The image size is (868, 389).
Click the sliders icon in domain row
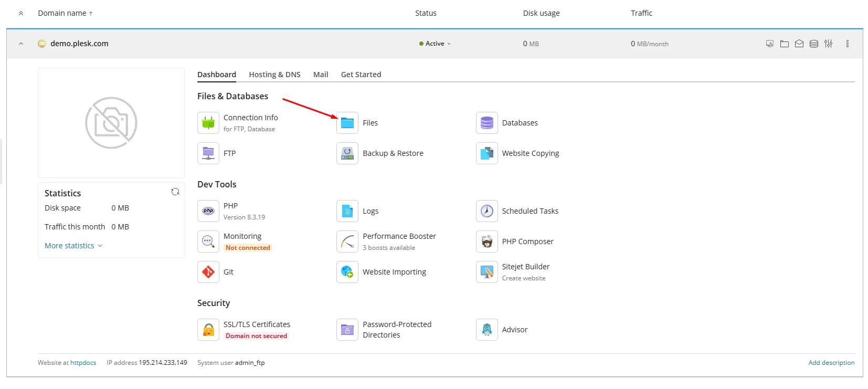(x=828, y=44)
